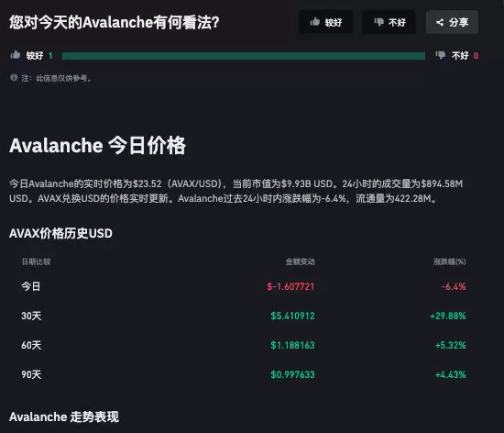This screenshot has width=504, height=433.
Task: Click the share icon in 分享 button
Action: point(440,22)
